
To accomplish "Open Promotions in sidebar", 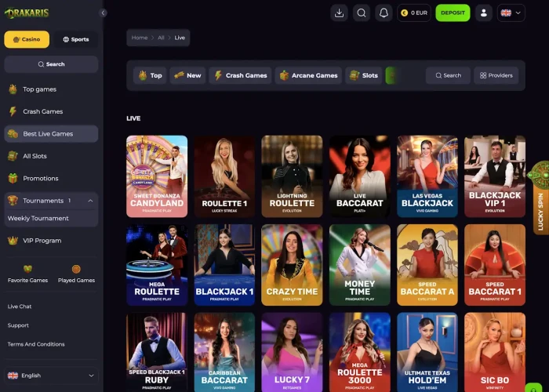I will 51,178.
